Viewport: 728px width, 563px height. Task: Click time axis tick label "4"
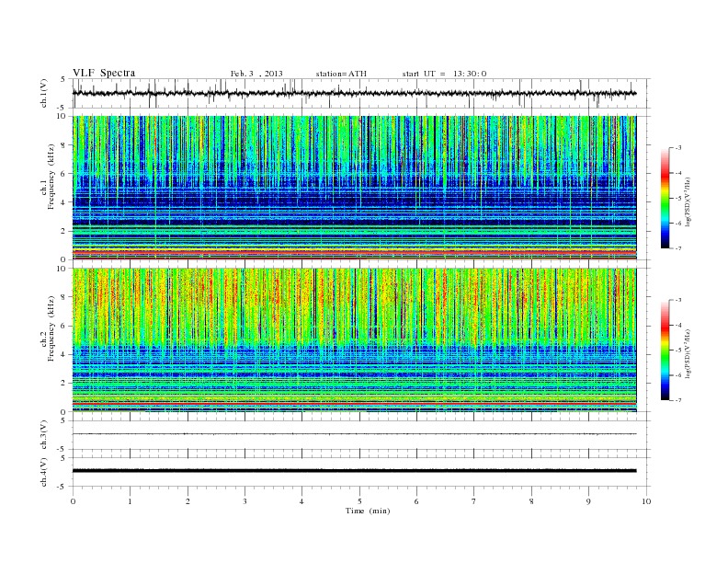point(301,501)
